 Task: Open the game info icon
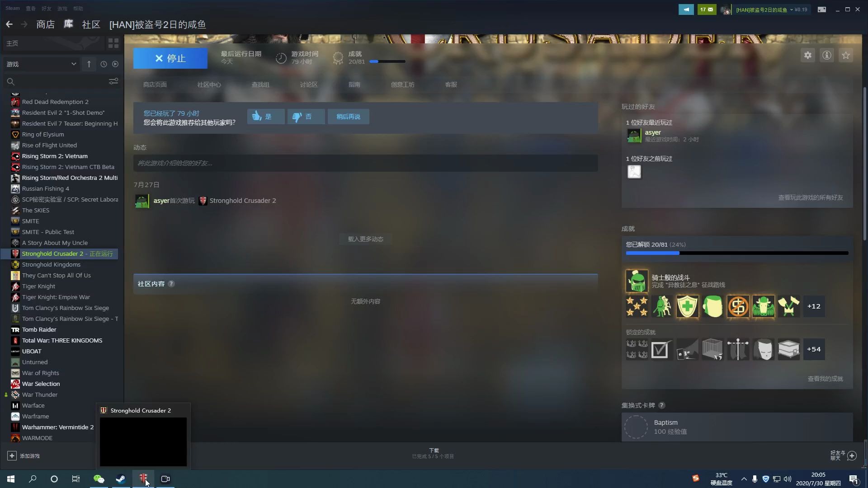coord(827,56)
